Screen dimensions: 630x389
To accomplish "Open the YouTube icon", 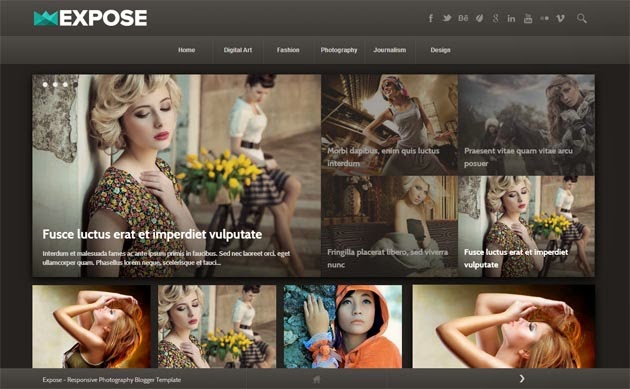I will pyautogui.click(x=528, y=18).
